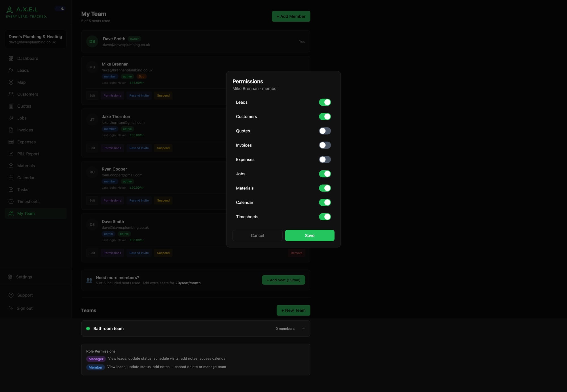Open the Calendar page from sidebar
567x392 pixels.
point(26,178)
